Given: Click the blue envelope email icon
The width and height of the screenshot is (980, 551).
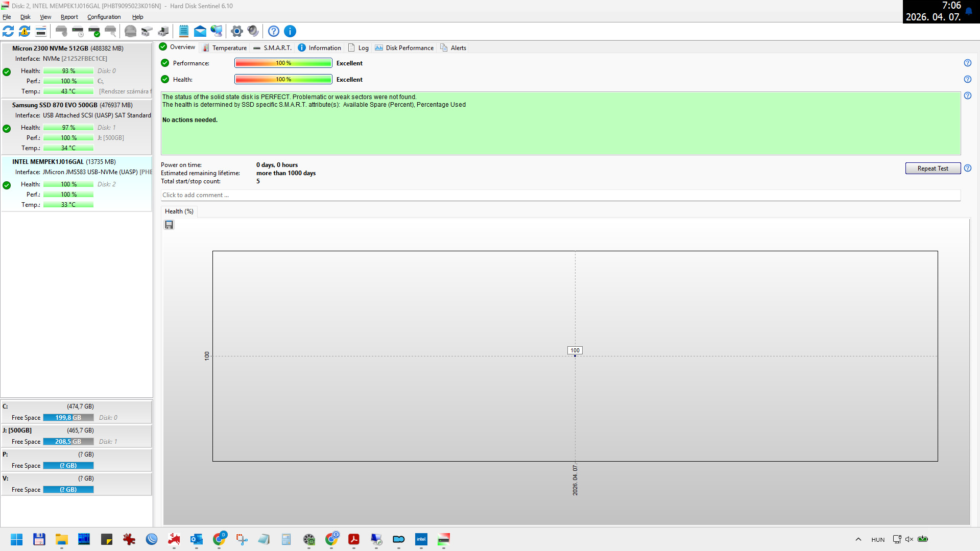Looking at the screenshot, I should [x=200, y=31].
